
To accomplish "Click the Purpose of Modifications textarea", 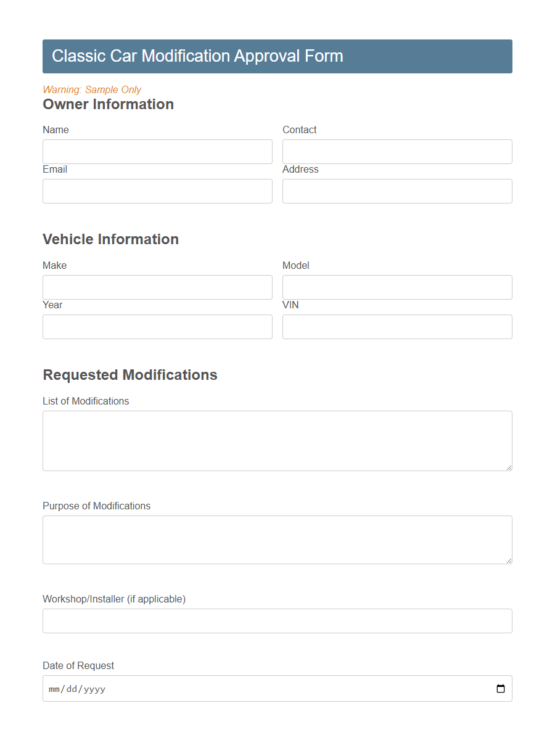I will (277, 539).
